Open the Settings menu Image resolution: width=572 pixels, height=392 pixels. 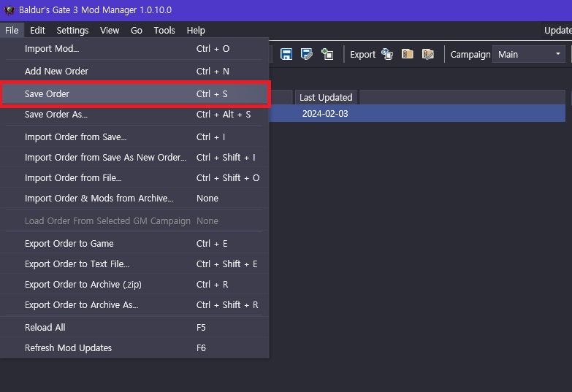[x=72, y=30]
